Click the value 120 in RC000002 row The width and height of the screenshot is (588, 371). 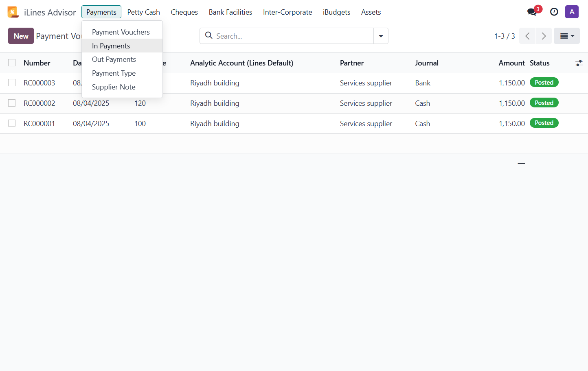coord(140,103)
